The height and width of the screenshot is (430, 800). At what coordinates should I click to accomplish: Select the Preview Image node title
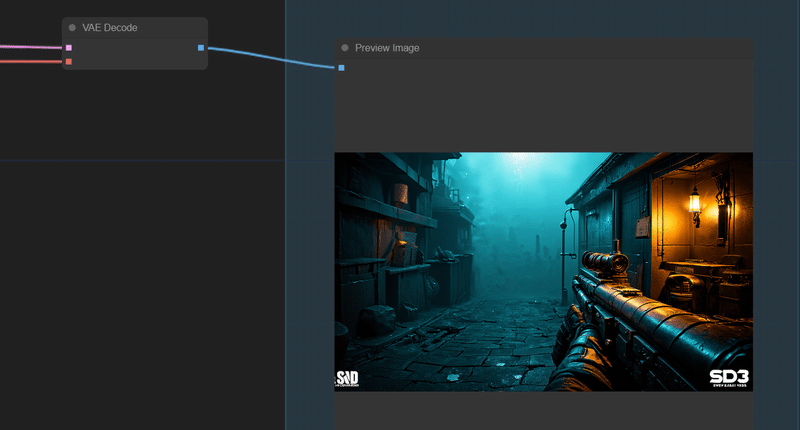[x=387, y=48]
